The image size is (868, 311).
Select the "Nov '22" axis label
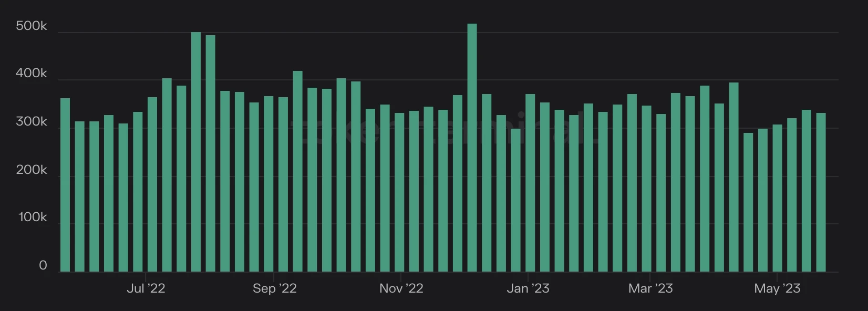tap(401, 288)
